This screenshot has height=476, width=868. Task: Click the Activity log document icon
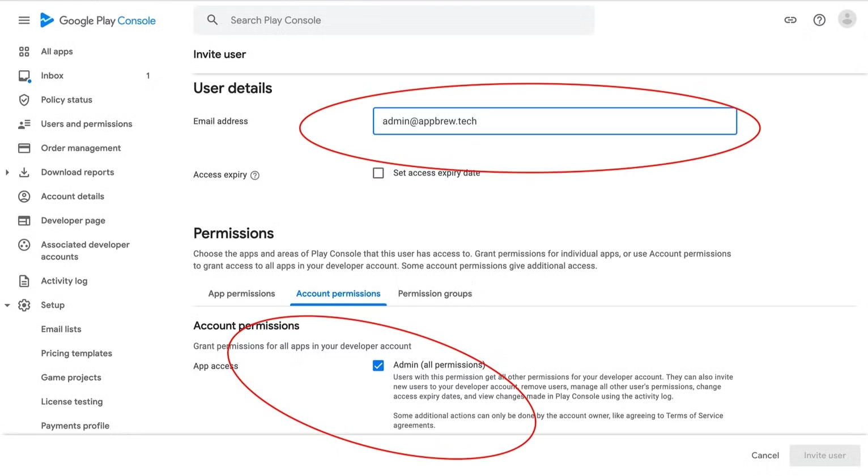click(24, 281)
